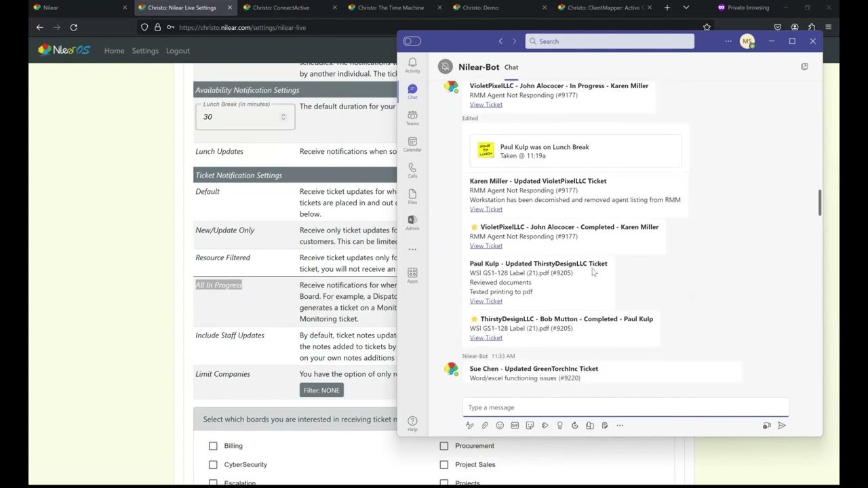Open Calls in the Teams sidebar

pos(412,170)
